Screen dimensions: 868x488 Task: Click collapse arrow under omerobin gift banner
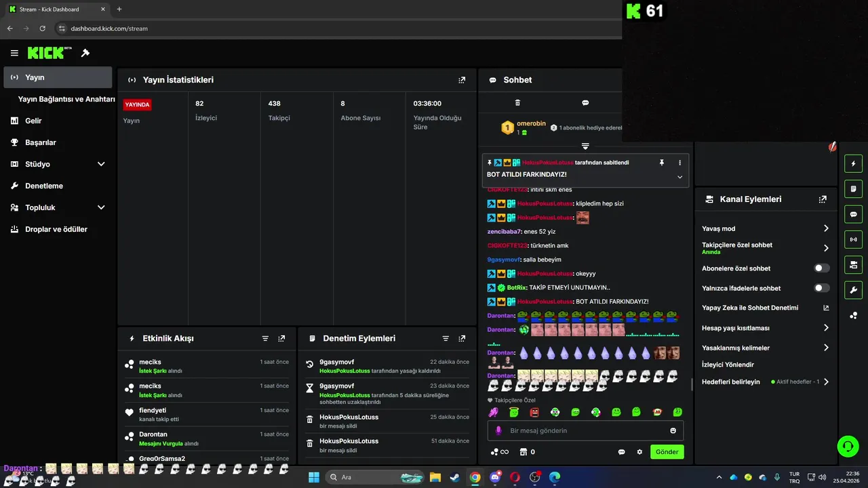[x=585, y=146]
